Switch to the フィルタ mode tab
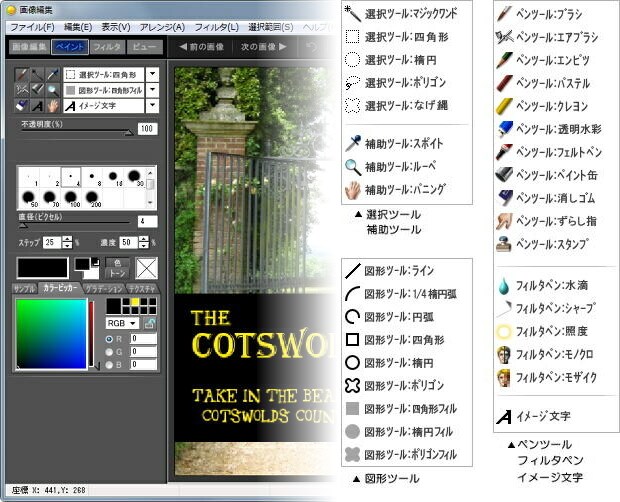 coord(107,47)
